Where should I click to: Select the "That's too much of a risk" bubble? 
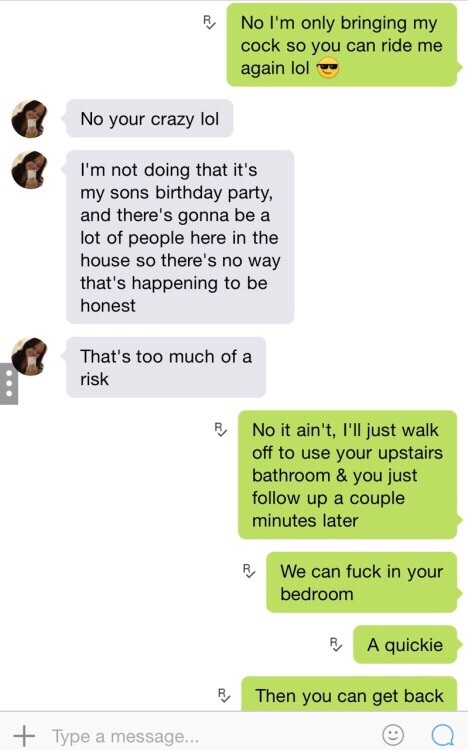[x=166, y=367]
